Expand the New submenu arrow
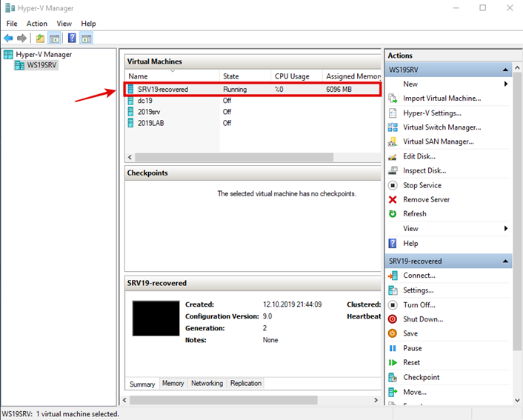This screenshot has width=523, height=420. tap(506, 84)
